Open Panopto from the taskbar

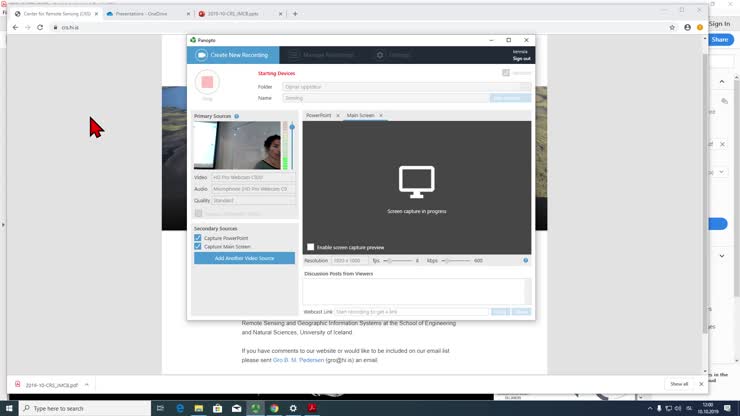(x=255, y=408)
